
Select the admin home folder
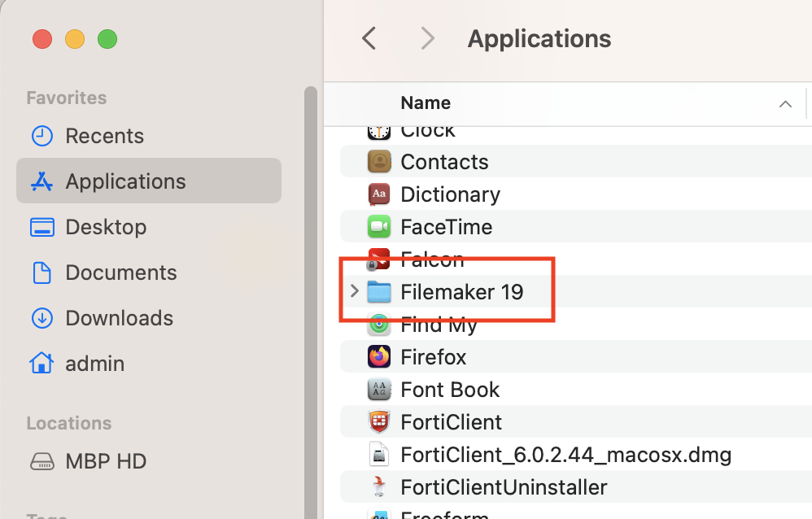click(x=94, y=364)
